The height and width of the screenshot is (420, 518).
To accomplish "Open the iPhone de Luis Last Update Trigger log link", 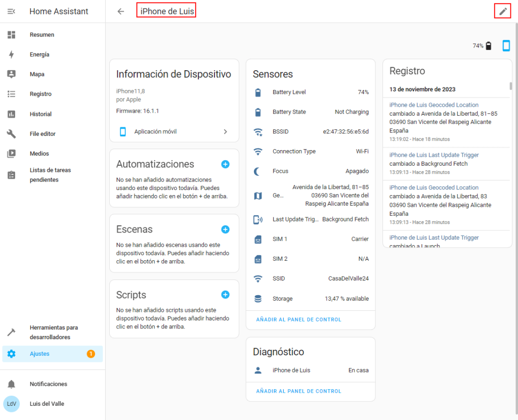I will [434, 155].
